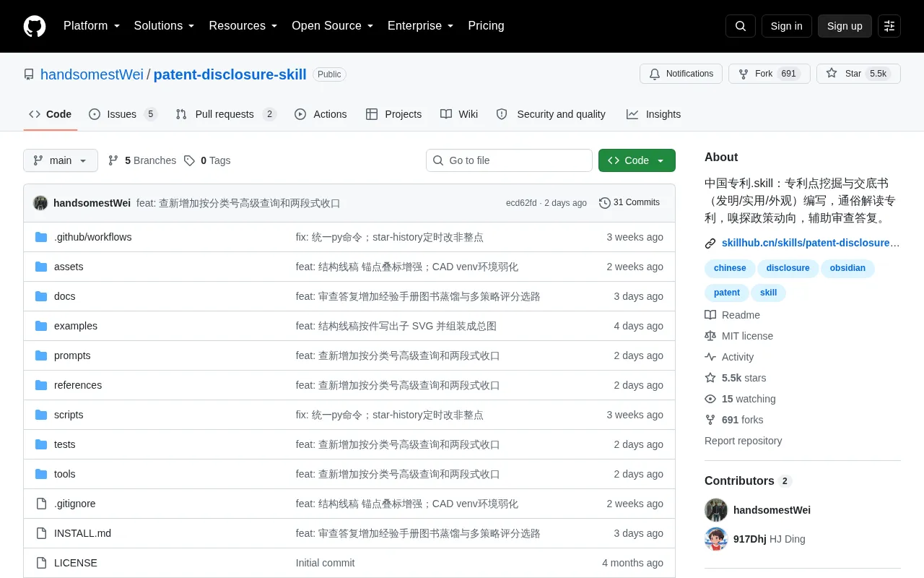Open the main branch selector

[x=61, y=160]
